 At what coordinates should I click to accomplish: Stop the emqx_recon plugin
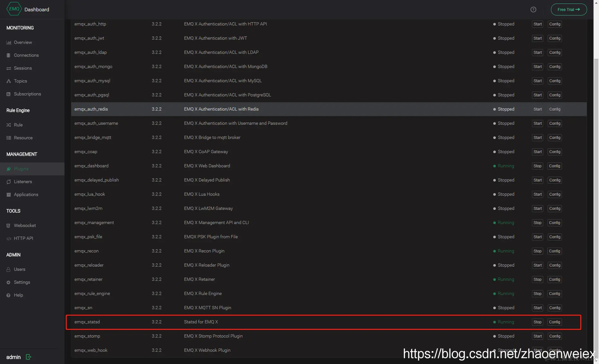tap(537, 251)
